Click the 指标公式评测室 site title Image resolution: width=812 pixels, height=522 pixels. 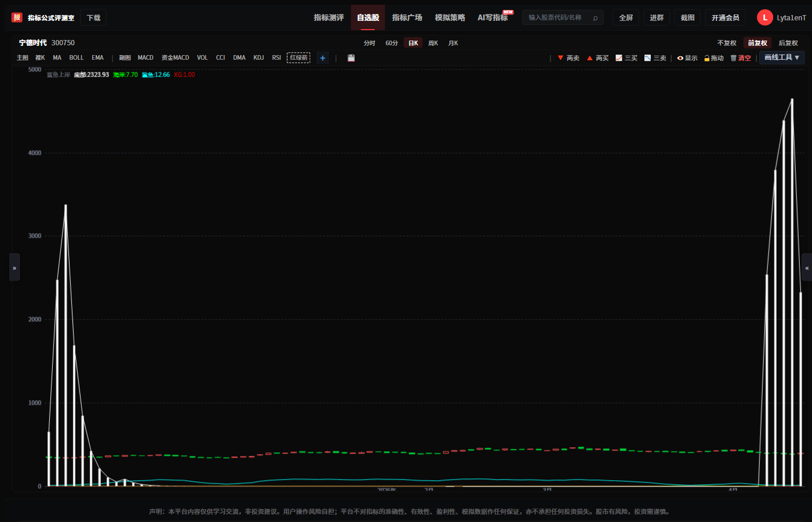[x=51, y=18]
